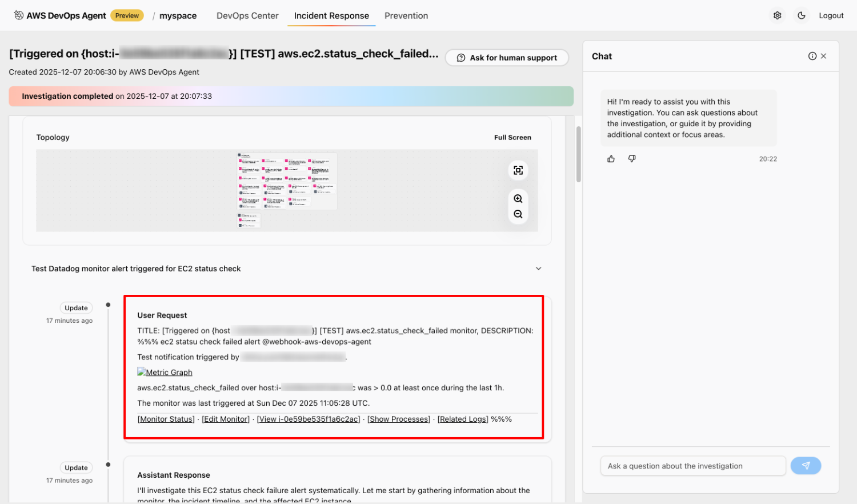The width and height of the screenshot is (857, 504).
Task: Click the Topology section title
Action: click(x=53, y=137)
